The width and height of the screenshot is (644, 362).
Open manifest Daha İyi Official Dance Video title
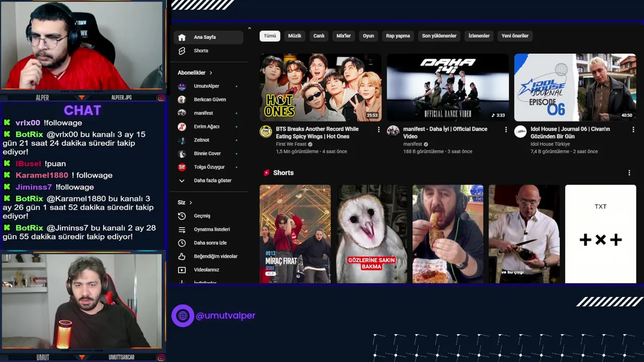(x=445, y=133)
